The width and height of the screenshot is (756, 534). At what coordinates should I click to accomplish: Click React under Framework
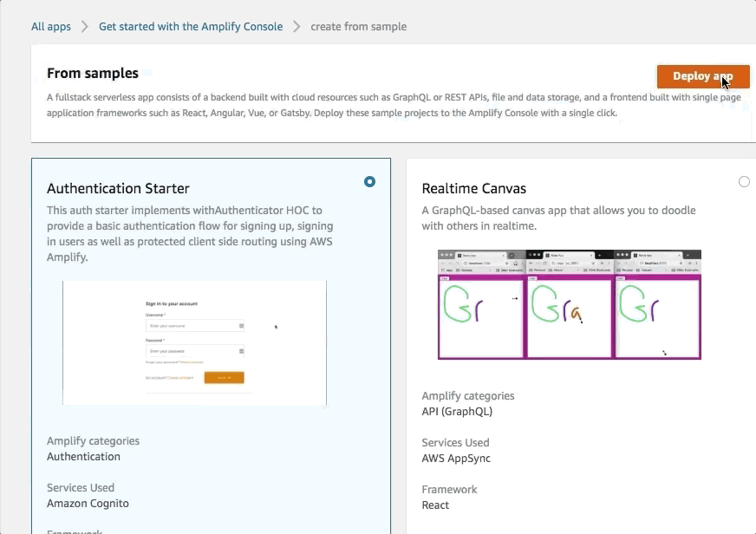point(435,505)
